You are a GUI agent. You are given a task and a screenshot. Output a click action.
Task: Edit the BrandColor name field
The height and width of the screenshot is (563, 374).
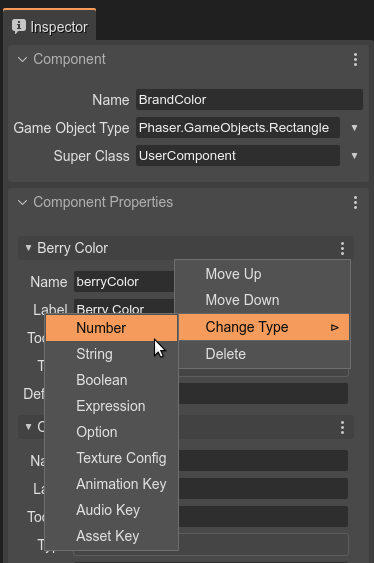249,99
